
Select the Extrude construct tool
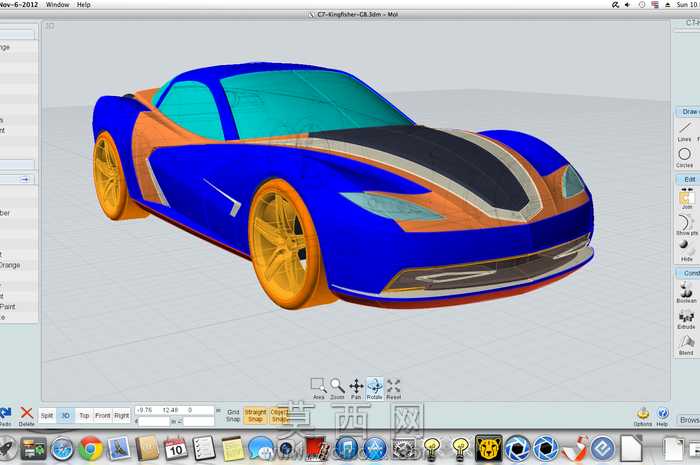(687, 319)
